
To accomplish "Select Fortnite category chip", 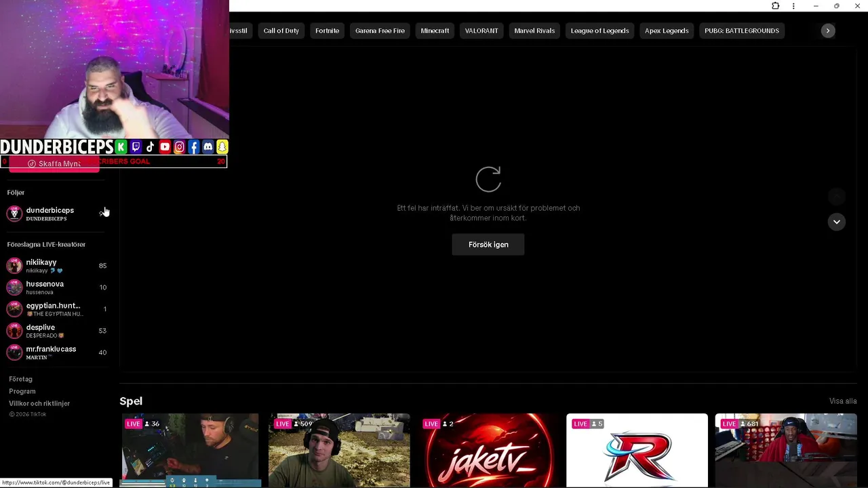I will [x=327, y=30].
